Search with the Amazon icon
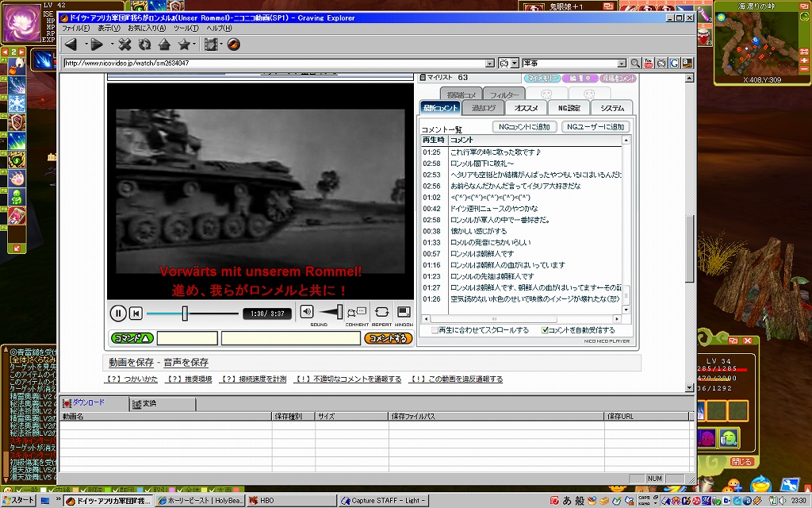 coord(688,63)
